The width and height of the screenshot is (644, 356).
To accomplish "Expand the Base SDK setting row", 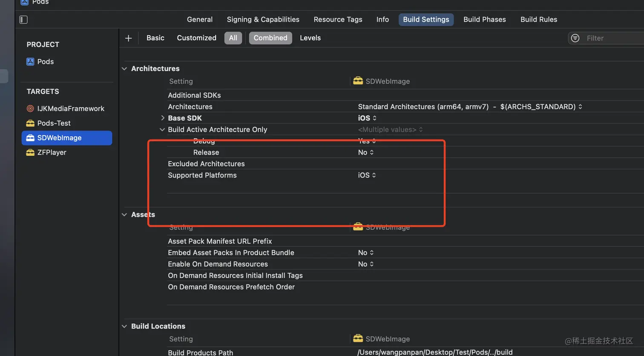I will tap(163, 118).
